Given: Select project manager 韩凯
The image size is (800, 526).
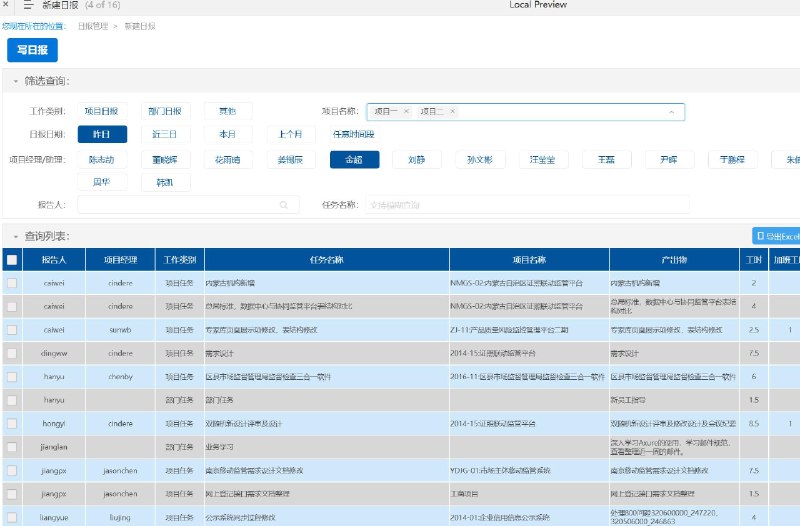Looking at the screenshot, I should point(165,182).
